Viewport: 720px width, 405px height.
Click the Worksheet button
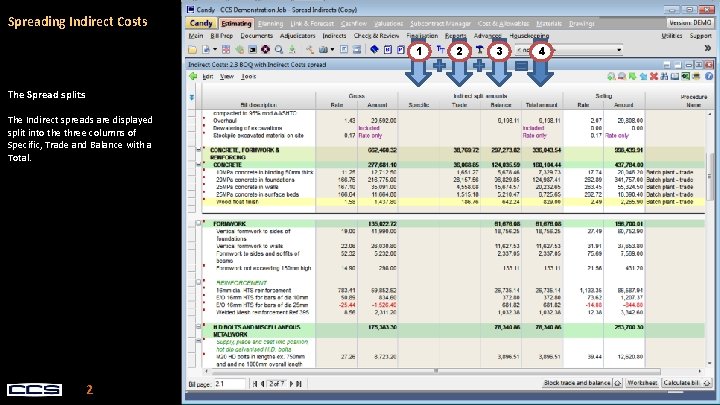coord(642,382)
